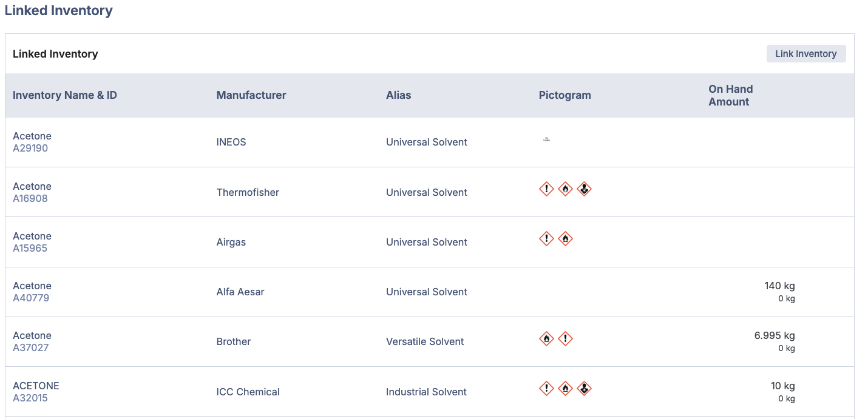This screenshot has height=419, width=868.
Task: Follow the A40779 inventory ID link
Action: pos(31,298)
